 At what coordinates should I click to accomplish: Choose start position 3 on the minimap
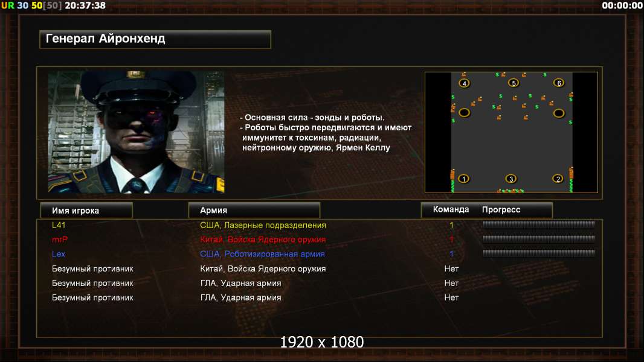(x=511, y=179)
